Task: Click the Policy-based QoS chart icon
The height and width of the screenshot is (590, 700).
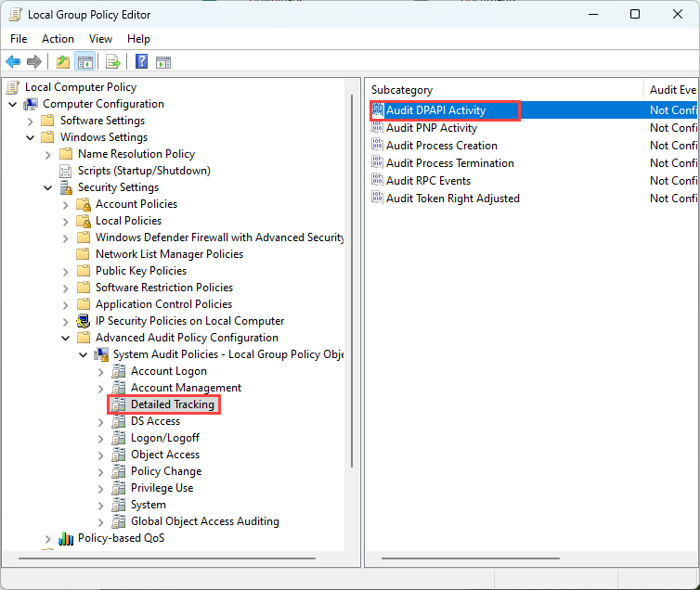Action: 66,538
